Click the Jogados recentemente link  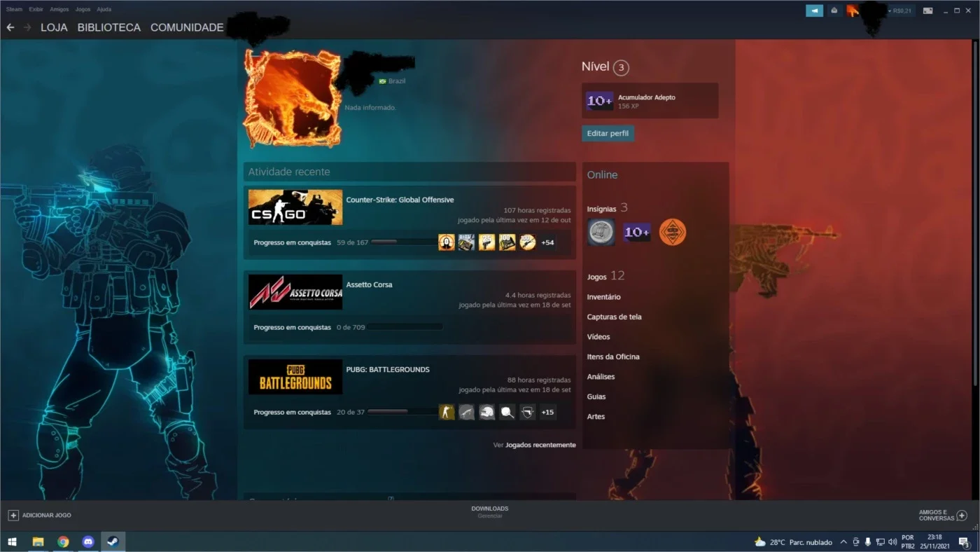540,445
